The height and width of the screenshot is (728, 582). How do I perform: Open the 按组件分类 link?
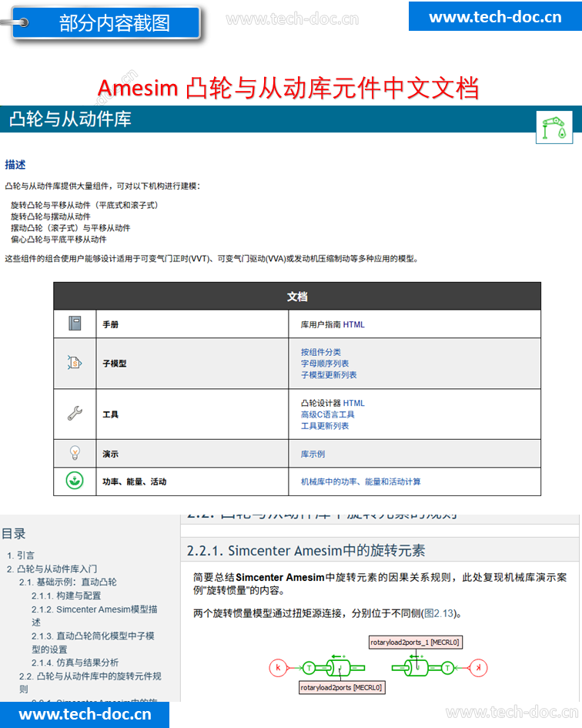(x=321, y=352)
